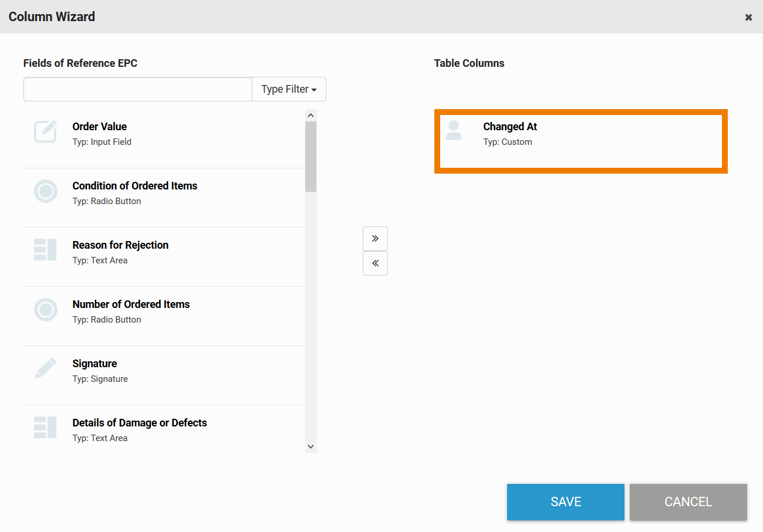Click the field search input box
The height and width of the screenshot is (532, 763).
(x=138, y=89)
